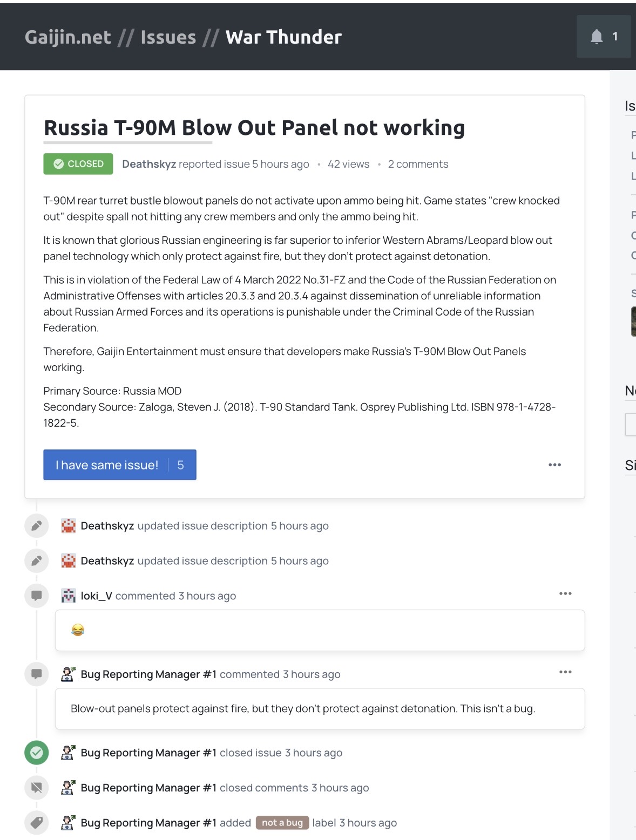Open more options menu on issue card
This screenshot has height=840, width=636.
click(554, 465)
